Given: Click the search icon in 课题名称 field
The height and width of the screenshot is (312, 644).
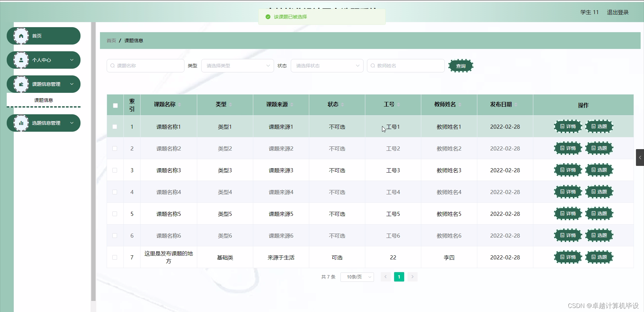Looking at the screenshot, I should click(x=113, y=66).
